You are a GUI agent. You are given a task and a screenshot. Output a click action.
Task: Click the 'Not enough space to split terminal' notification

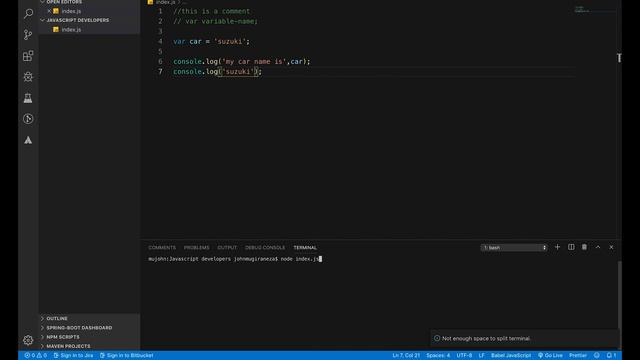[525, 338]
